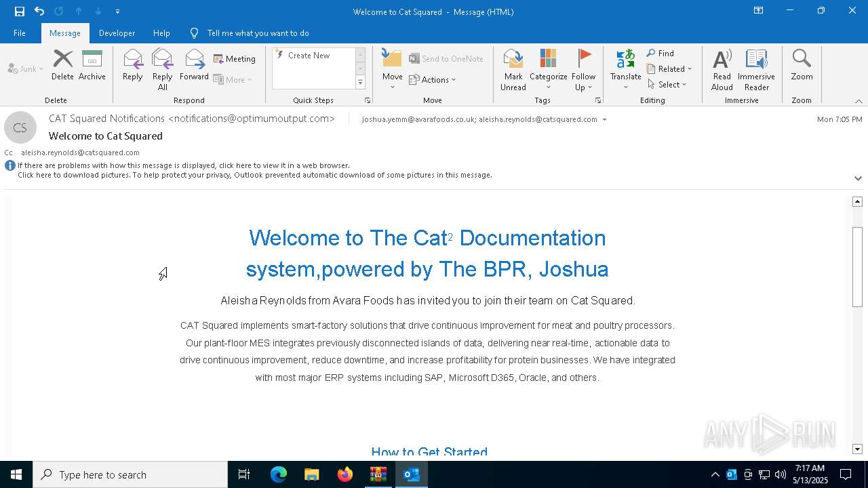Click the joshua.yemm@avarafoods.co.uk recipient
The height and width of the screenshot is (488, 868).
point(418,119)
